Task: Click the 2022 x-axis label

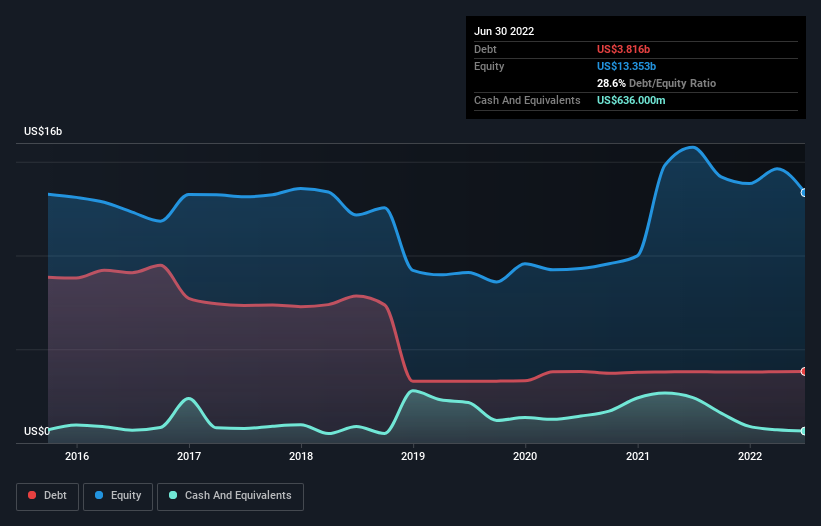Action: (x=750, y=456)
